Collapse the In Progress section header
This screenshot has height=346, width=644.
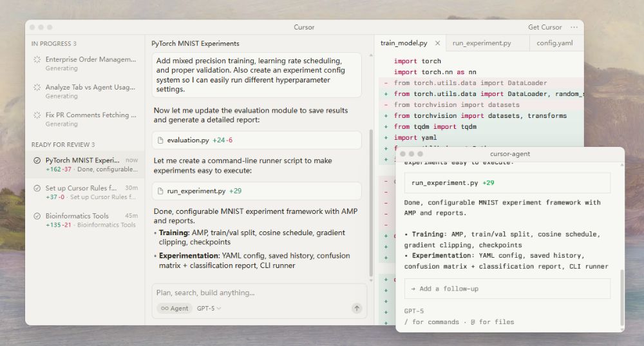[x=53, y=44]
